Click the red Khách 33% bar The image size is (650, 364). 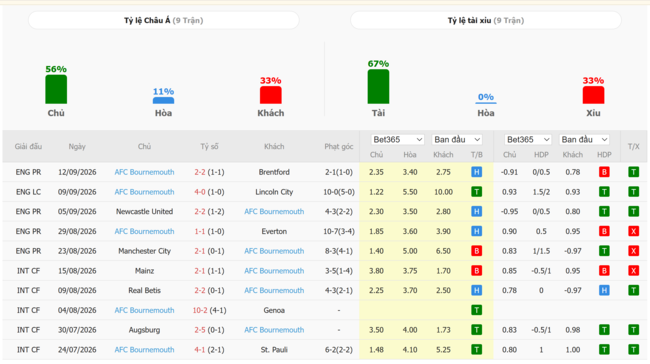(271, 95)
